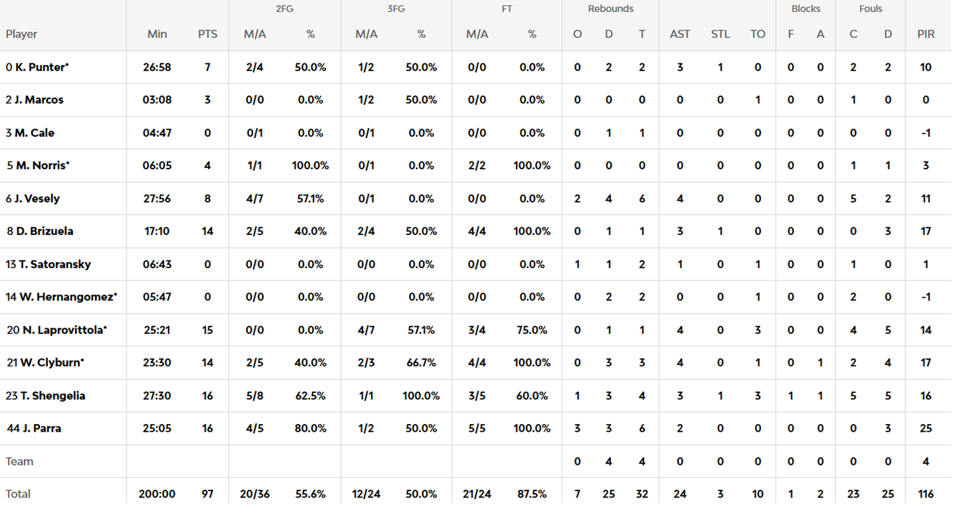The width and height of the screenshot is (980, 525).
Task: Select player M. Cale in the table
Action: 34,133
